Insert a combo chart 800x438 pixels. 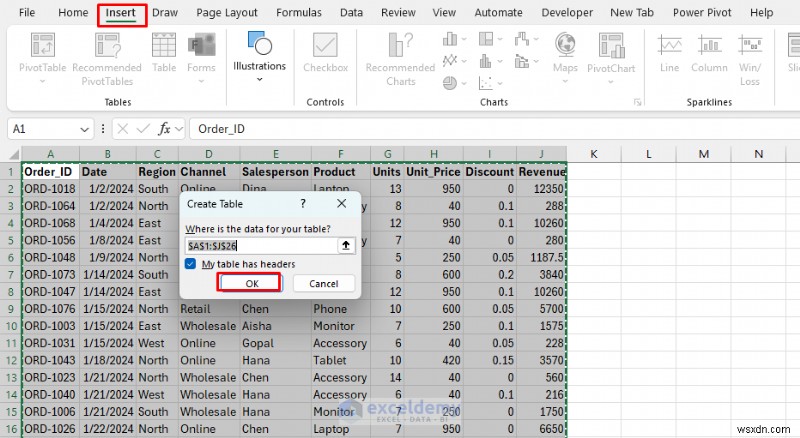click(x=521, y=61)
